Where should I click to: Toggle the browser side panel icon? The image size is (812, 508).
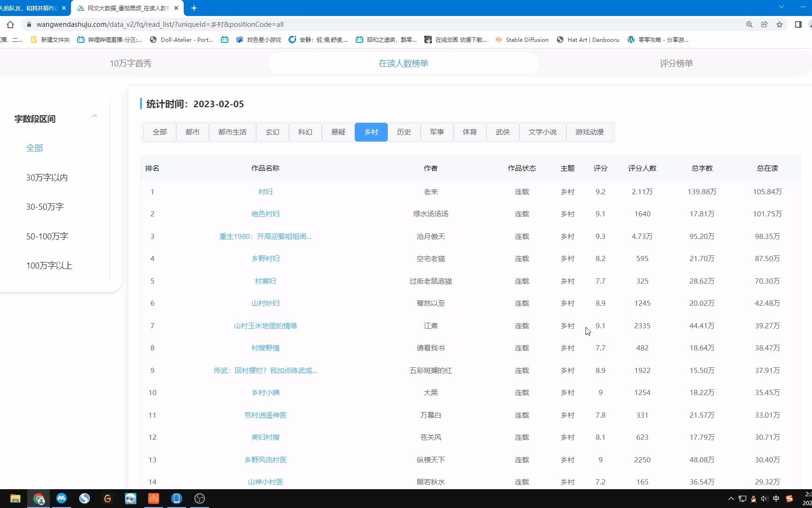click(798, 24)
